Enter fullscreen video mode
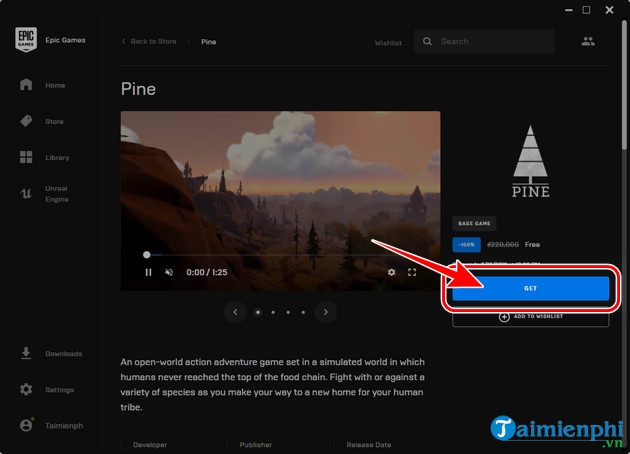The image size is (630, 454). tap(412, 272)
